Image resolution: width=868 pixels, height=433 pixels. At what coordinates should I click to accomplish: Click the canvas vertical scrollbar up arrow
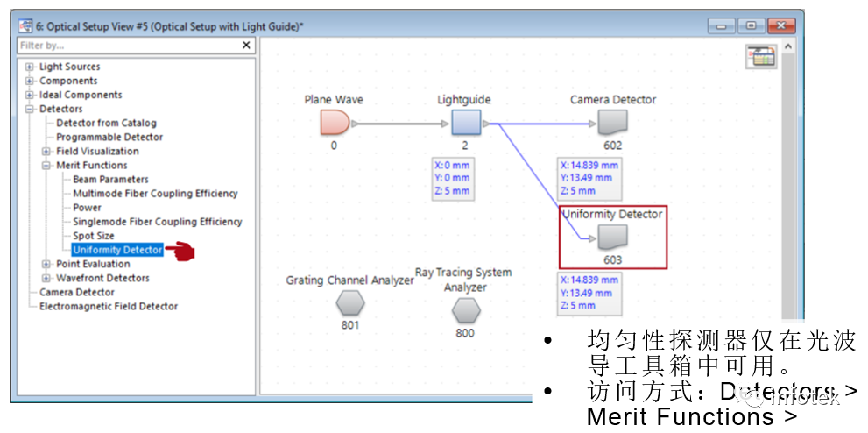[x=789, y=46]
